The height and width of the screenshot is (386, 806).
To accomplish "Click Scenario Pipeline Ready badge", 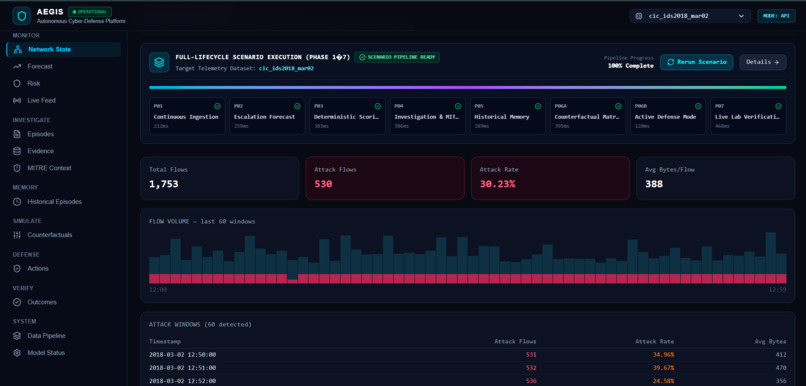I will coord(397,57).
